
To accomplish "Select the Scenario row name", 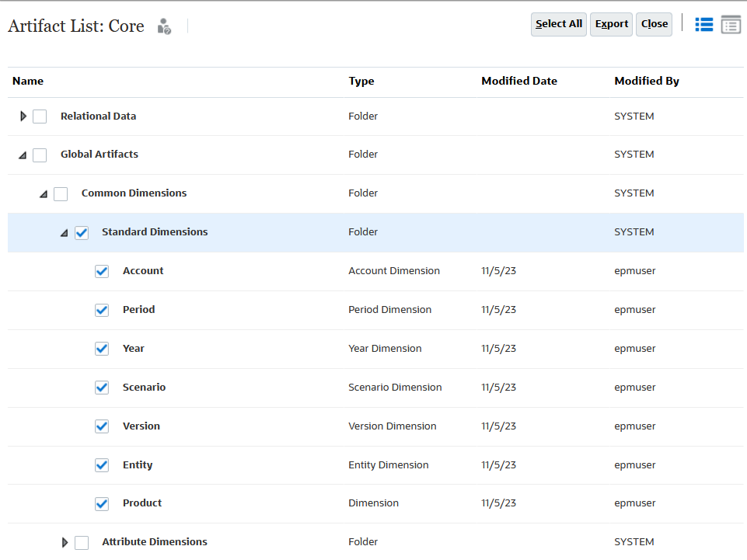I will tap(144, 387).
